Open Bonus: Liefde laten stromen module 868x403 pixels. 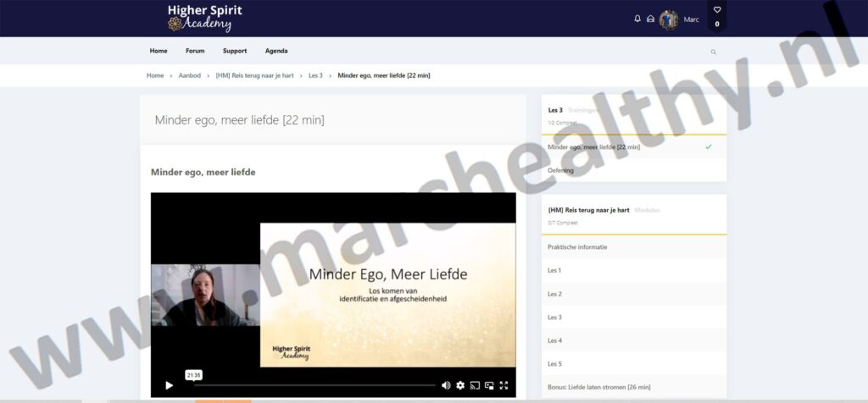click(598, 387)
